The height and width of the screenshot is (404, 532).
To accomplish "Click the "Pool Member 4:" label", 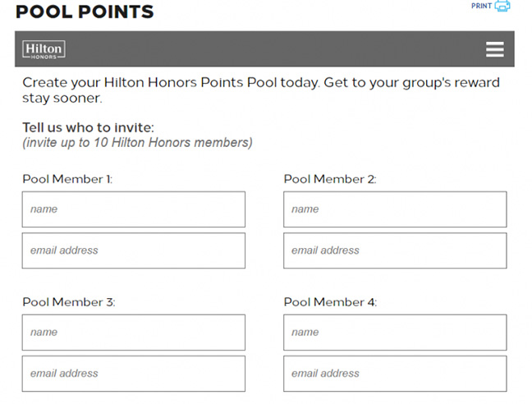I will click(x=330, y=302).
